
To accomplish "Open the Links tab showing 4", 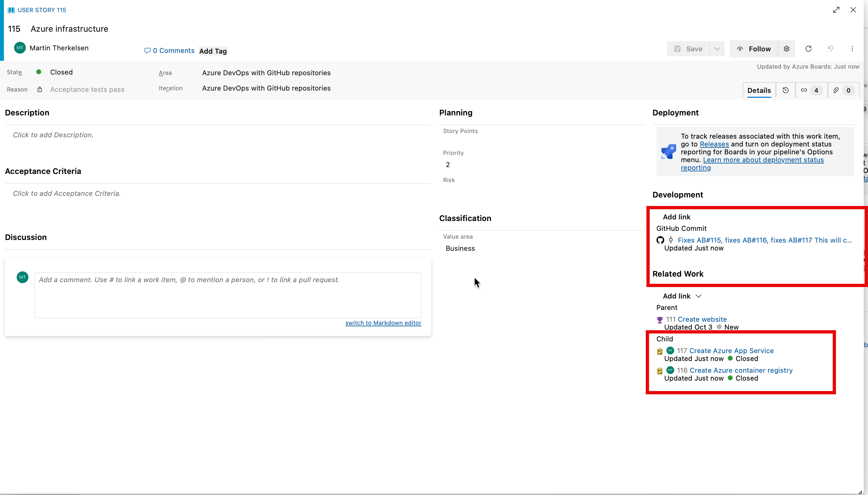I will coord(811,91).
